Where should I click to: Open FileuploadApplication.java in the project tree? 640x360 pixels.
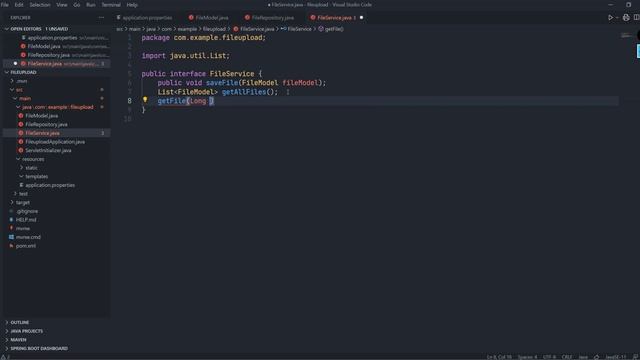pos(56,142)
